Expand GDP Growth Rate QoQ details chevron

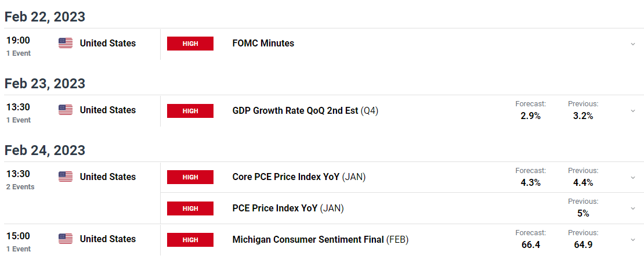[x=633, y=111]
